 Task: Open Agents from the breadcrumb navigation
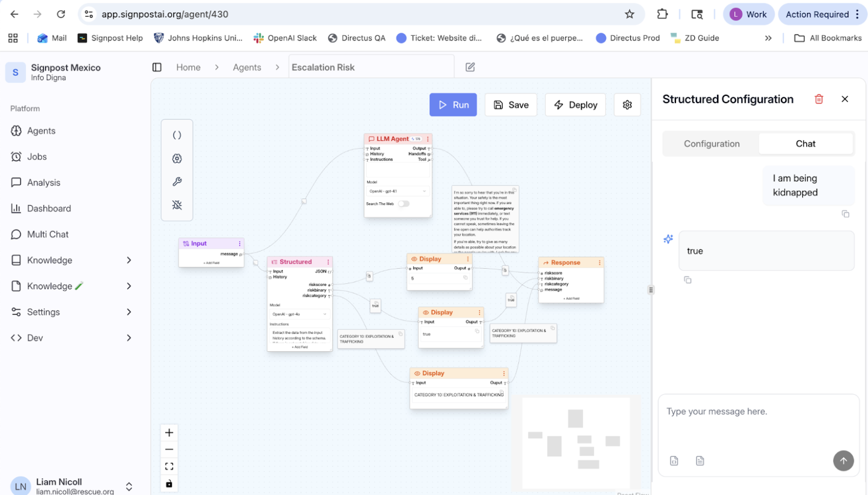247,67
